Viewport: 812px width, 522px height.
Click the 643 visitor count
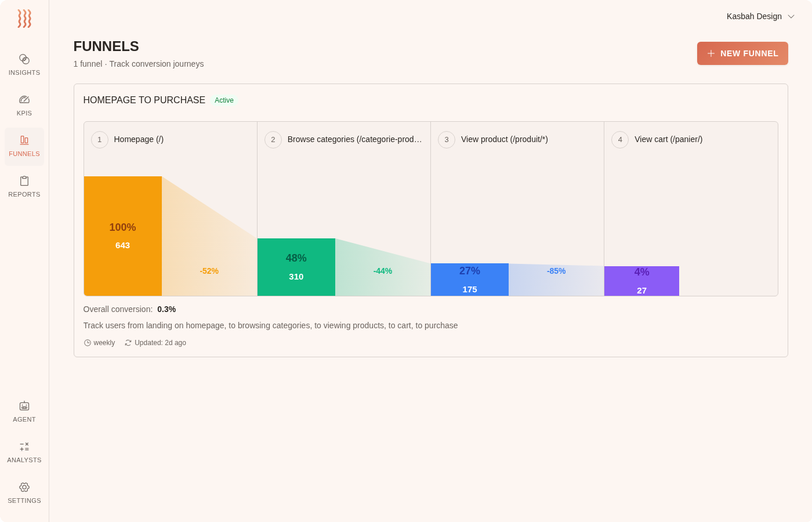[122, 245]
